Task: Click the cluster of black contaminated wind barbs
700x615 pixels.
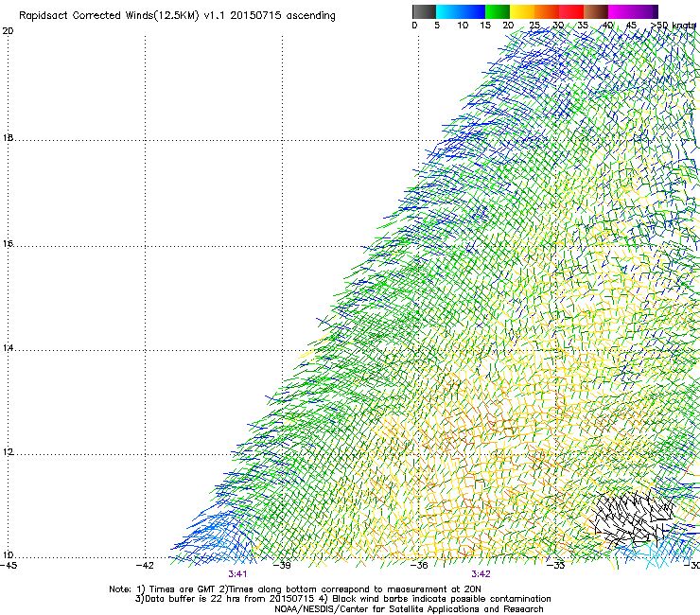Action: (632, 518)
